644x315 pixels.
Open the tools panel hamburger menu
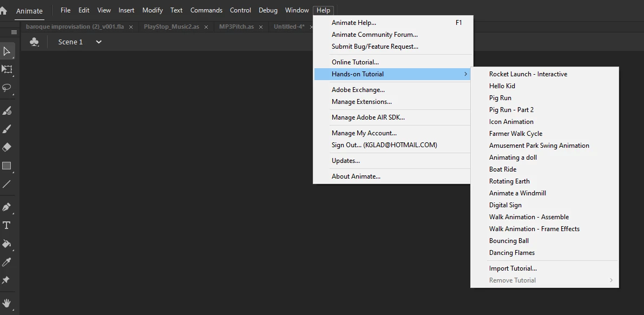[x=14, y=32]
